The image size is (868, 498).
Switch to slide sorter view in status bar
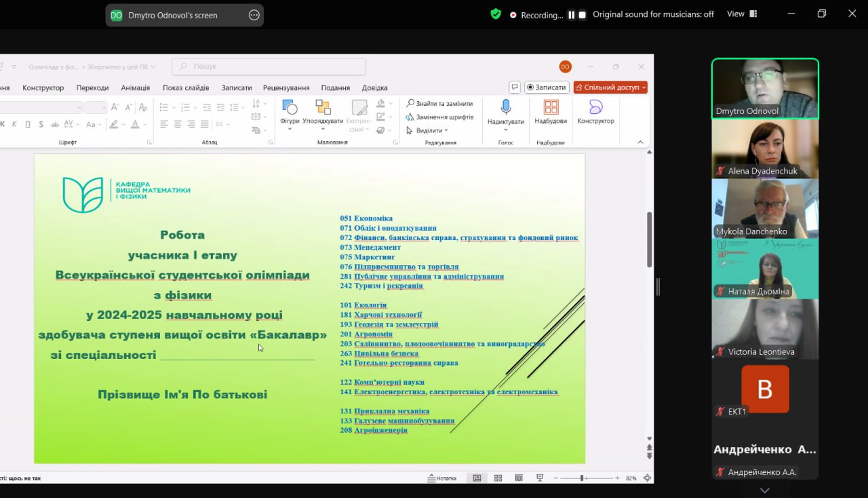498,478
